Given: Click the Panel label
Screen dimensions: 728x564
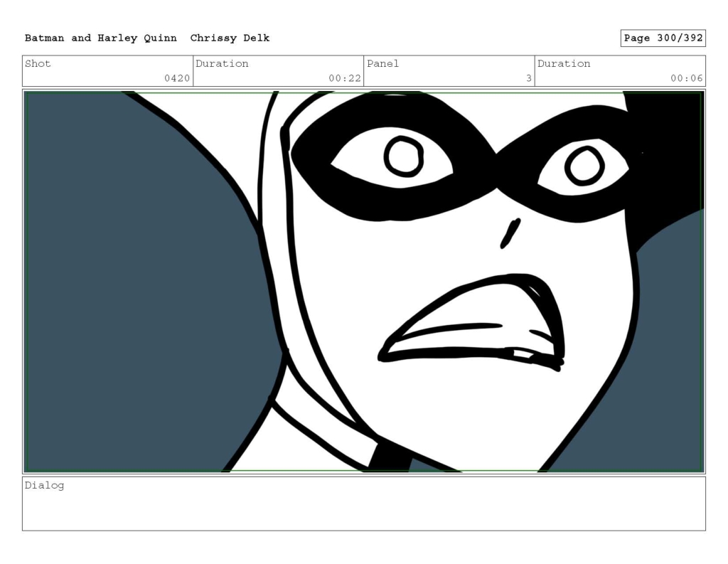Looking at the screenshot, I should [382, 63].
